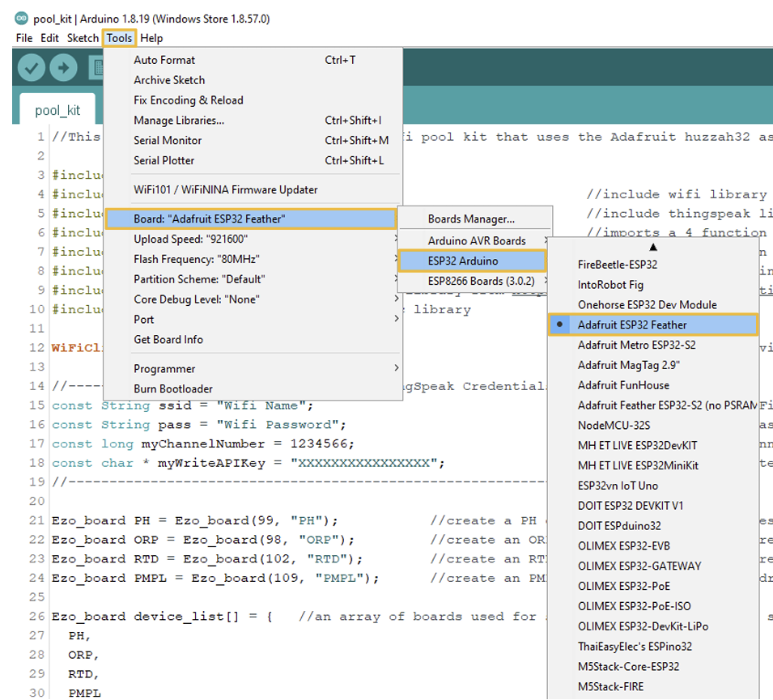773x700 pixels.
Task: Expand the Partition Scheme submenu
Action: click(253, 279)
